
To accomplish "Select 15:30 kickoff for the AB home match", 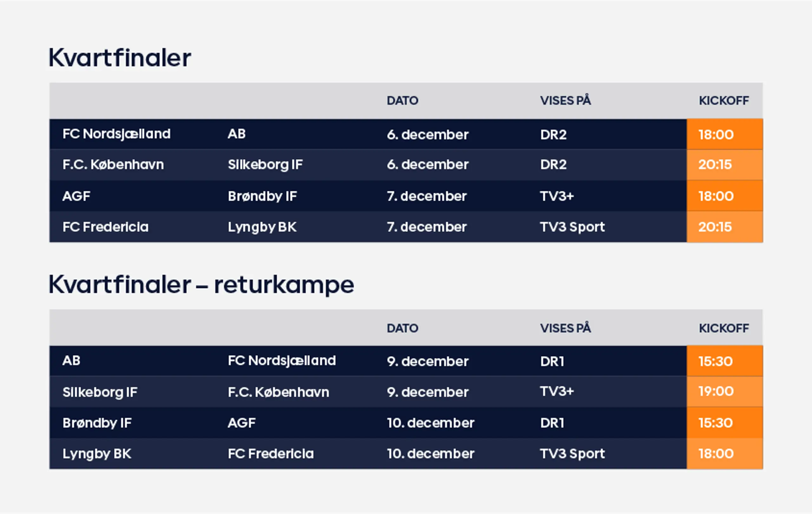I will click(715, 361).
